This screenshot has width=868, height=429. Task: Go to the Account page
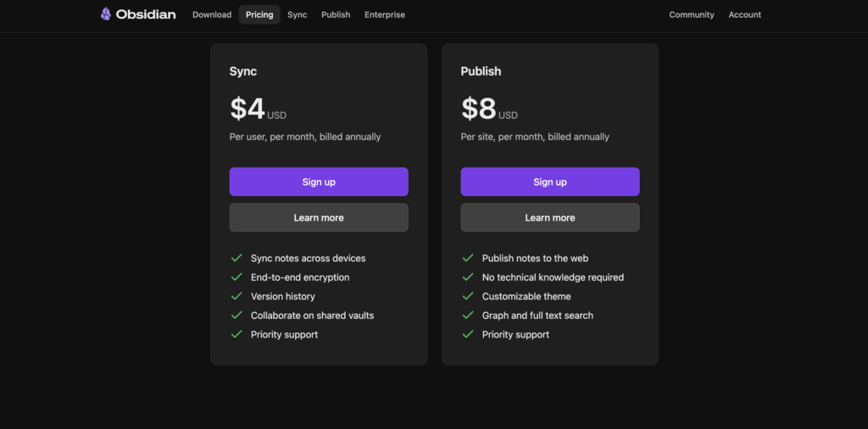[x=744, y=15]
